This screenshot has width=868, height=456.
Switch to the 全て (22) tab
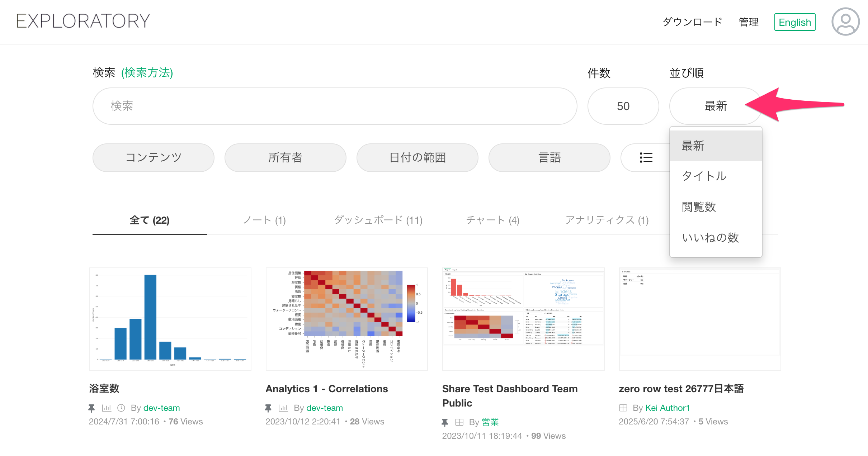pos(150,220)
